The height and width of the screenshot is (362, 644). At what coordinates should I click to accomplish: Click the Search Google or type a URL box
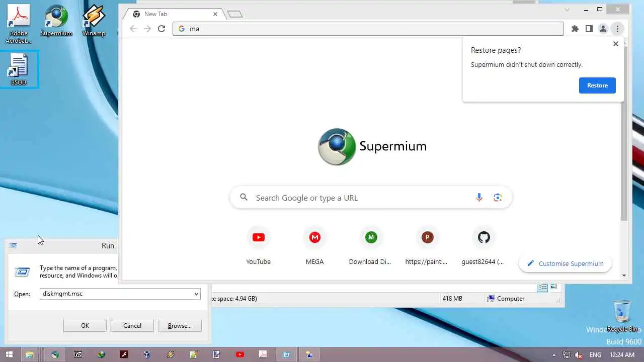(x=371, y=198)
